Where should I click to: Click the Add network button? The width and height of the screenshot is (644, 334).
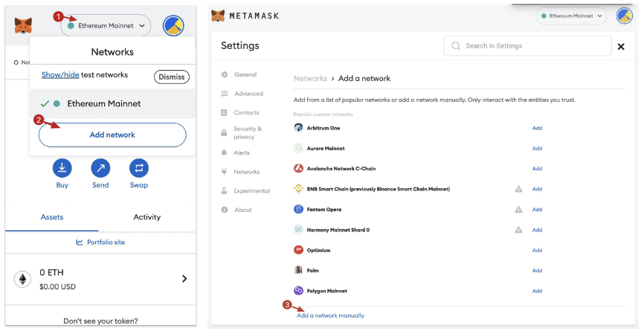click(x=112, y=135)
